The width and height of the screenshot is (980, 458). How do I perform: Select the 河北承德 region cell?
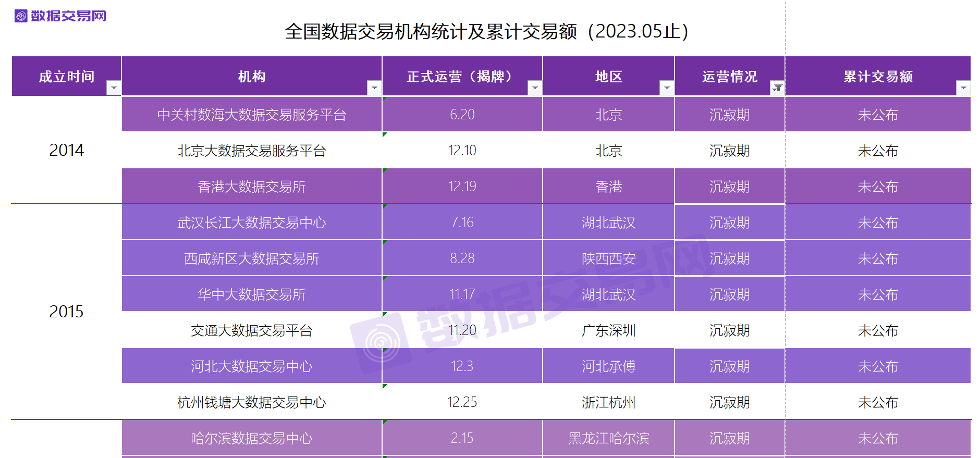tap(608, 366)
